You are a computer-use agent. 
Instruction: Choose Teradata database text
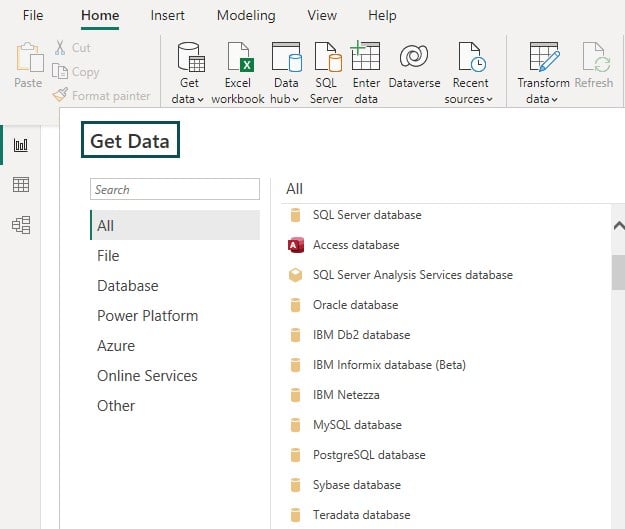tap(362, 515)
